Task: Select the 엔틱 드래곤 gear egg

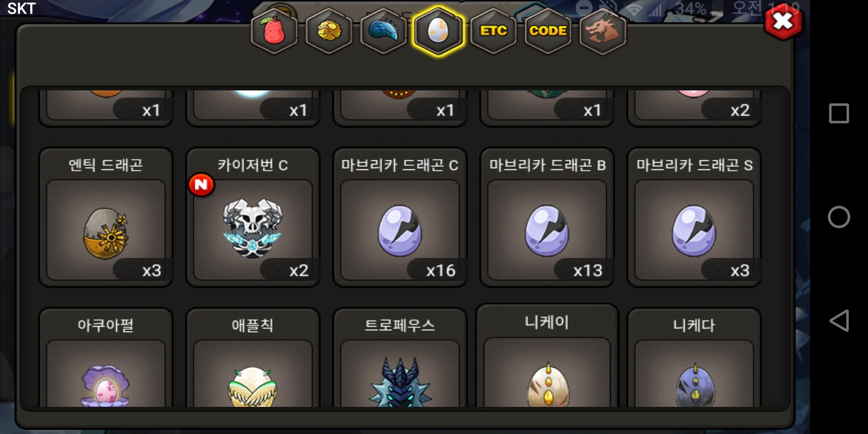Action: pyautogui.click(x=106, y=217)
